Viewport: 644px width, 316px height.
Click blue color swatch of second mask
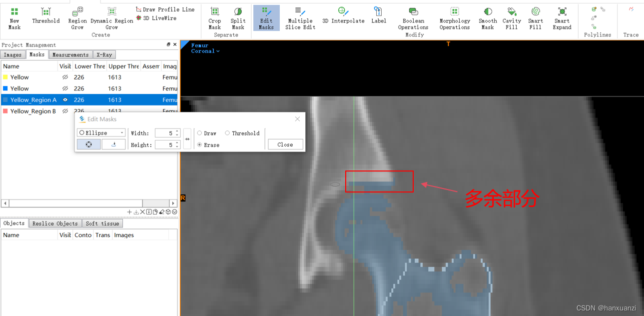click(5, 88)
